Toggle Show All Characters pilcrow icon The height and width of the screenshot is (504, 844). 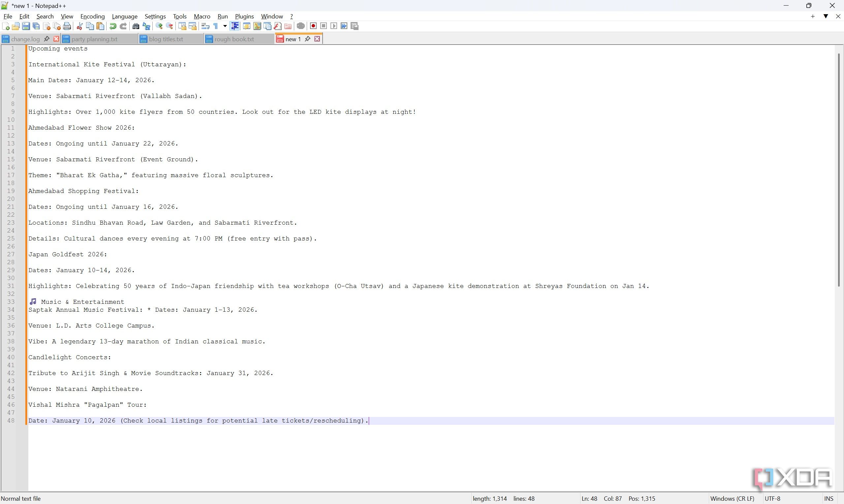pos(216,26)
